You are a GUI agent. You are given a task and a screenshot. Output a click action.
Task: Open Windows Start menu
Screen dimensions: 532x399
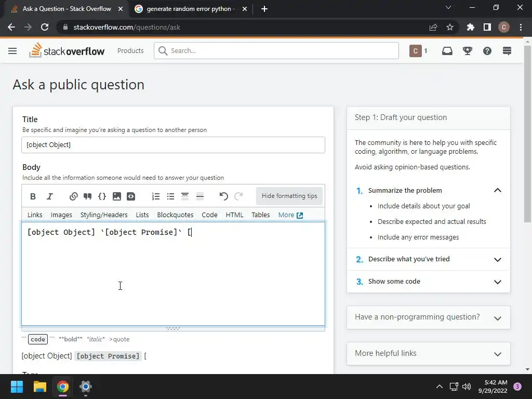pos(17,387)
